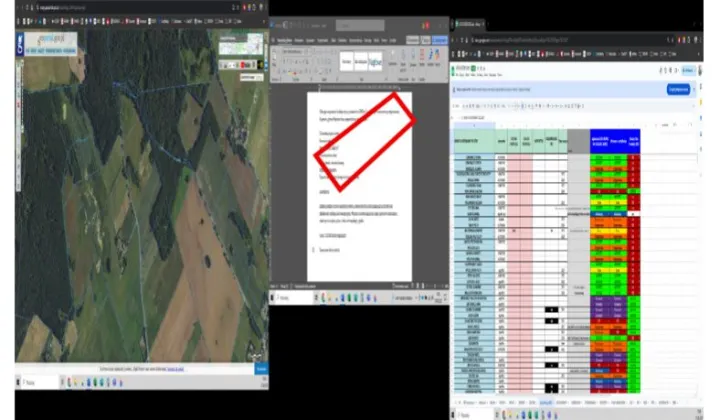This screenshot has width=720, height=420.
Task: Apply the Heading 1 style in Word's gallery
Action: [x=375, y=62]
